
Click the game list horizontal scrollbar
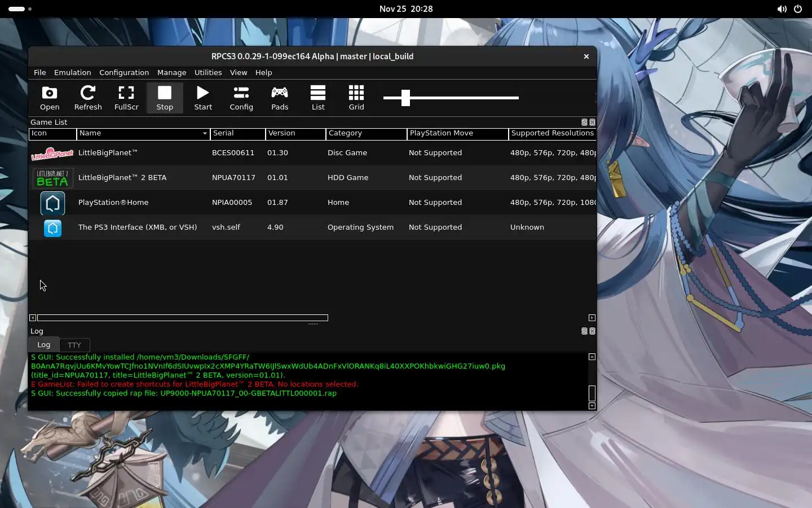(x=183, y=318)
